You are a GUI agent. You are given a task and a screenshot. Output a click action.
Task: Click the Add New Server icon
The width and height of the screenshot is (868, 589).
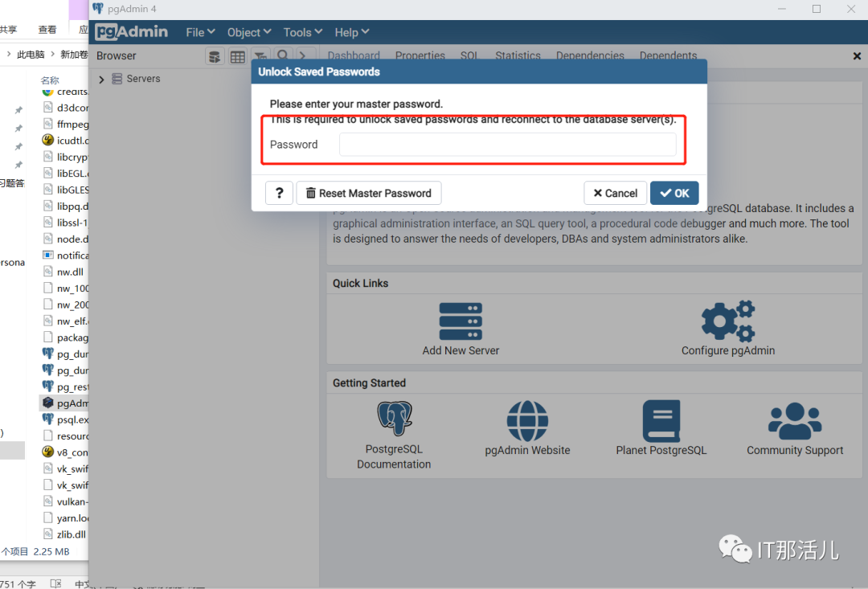coord(461,321)
